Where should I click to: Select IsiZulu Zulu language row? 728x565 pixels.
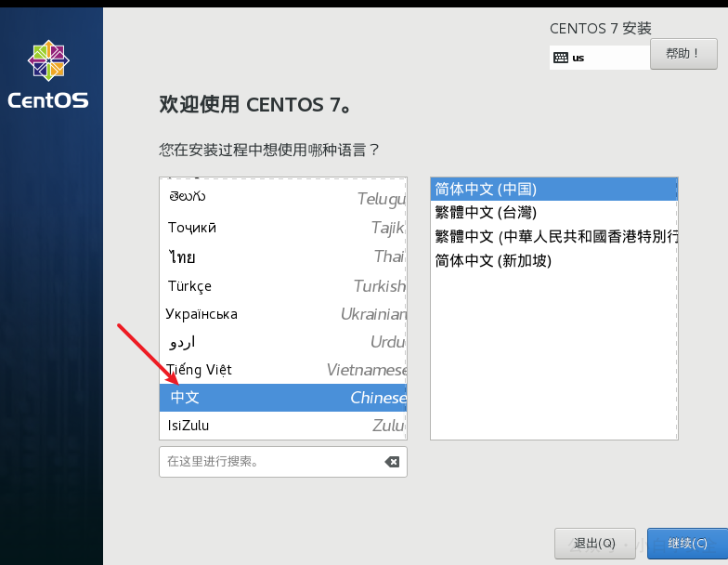point(282,426)
